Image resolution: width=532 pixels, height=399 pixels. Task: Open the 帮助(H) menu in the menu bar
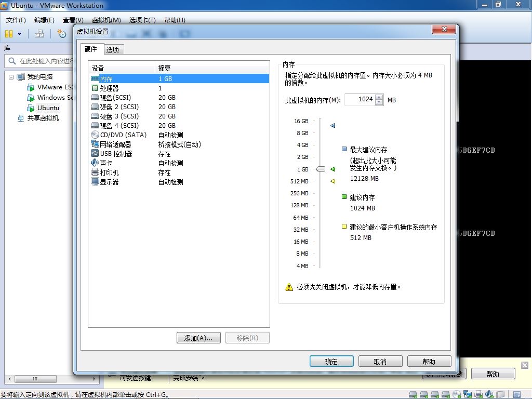click(175, 20)
